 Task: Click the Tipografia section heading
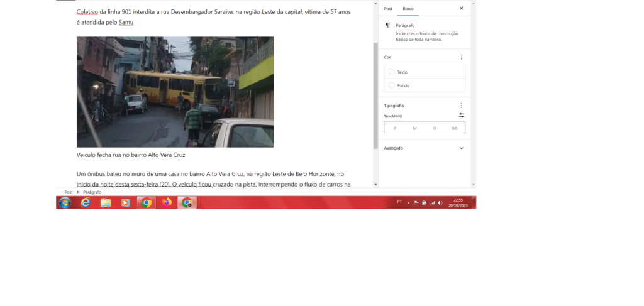click(394, 106)
